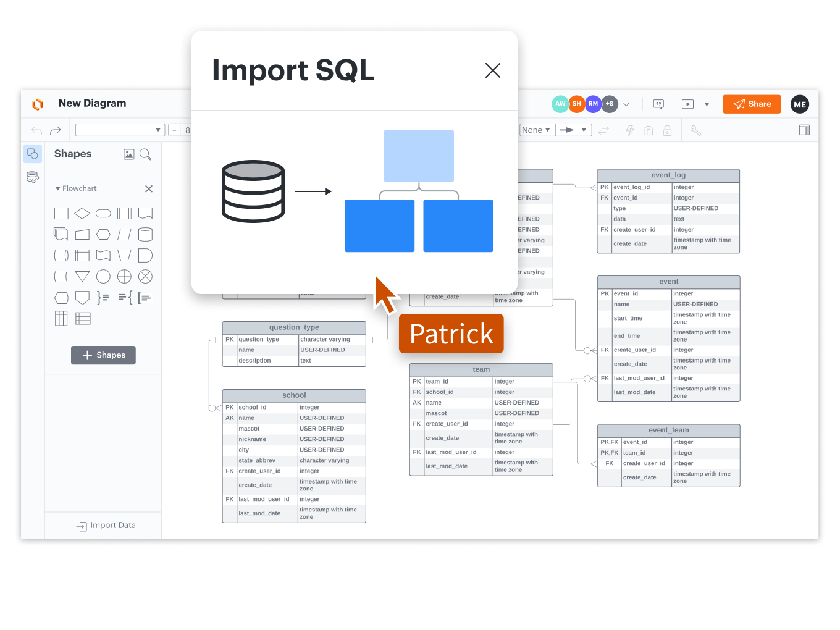This screenshot has height=630, width=840.
Task: Open the arrow end style dropdown
Action: 573,130
